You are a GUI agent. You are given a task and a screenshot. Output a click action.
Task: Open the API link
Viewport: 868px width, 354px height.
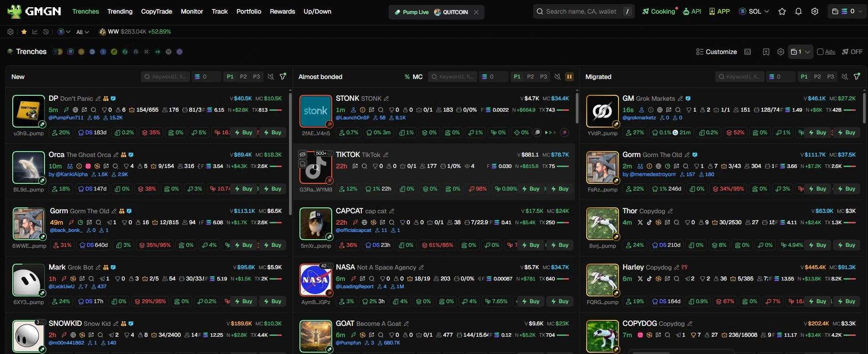coord(692,11)
